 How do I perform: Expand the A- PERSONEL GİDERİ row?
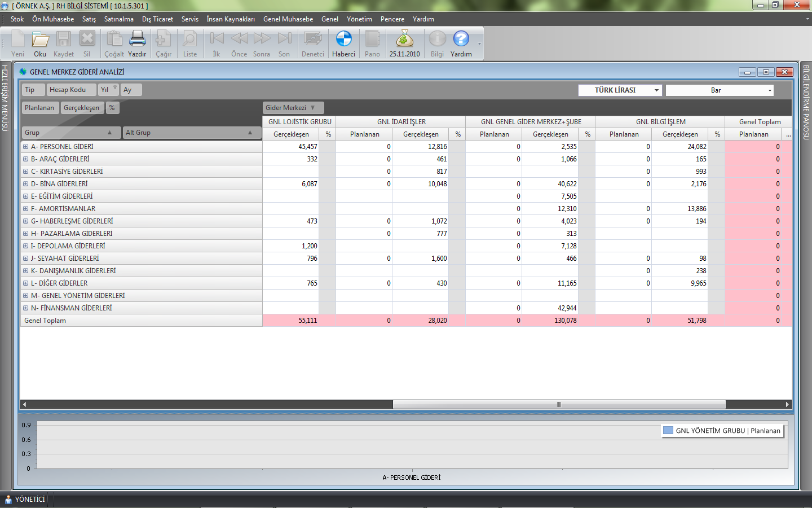pos(25,147)
